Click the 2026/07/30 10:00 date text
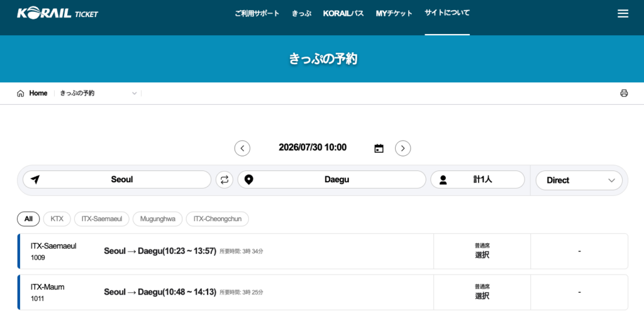The width and height of the screenshot is (644, 311). pos(313,147)
